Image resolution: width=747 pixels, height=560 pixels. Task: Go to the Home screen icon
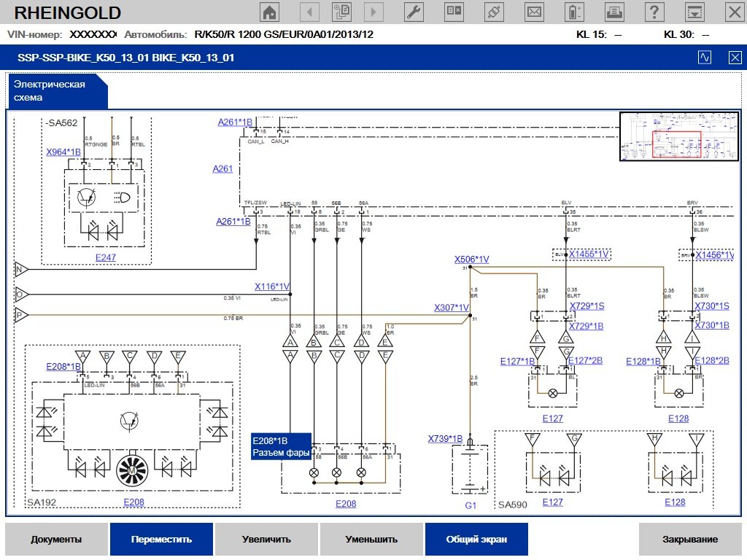tap(270, 12)
